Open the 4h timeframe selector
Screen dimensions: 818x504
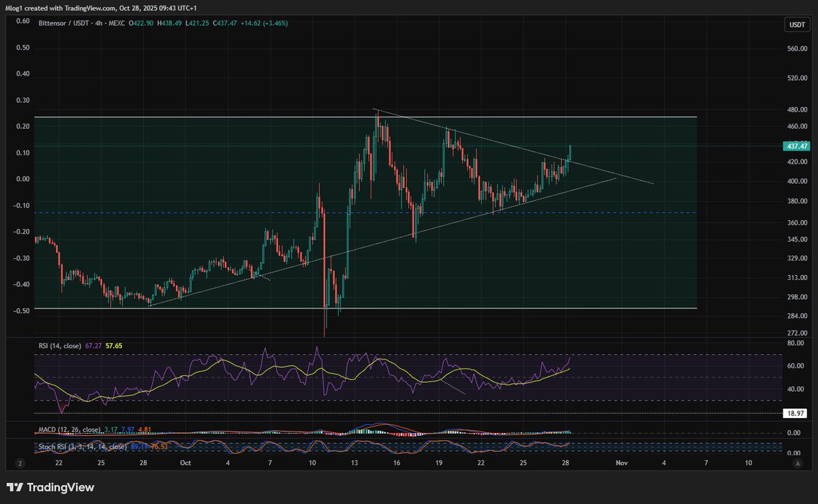[x=97, y=23]
